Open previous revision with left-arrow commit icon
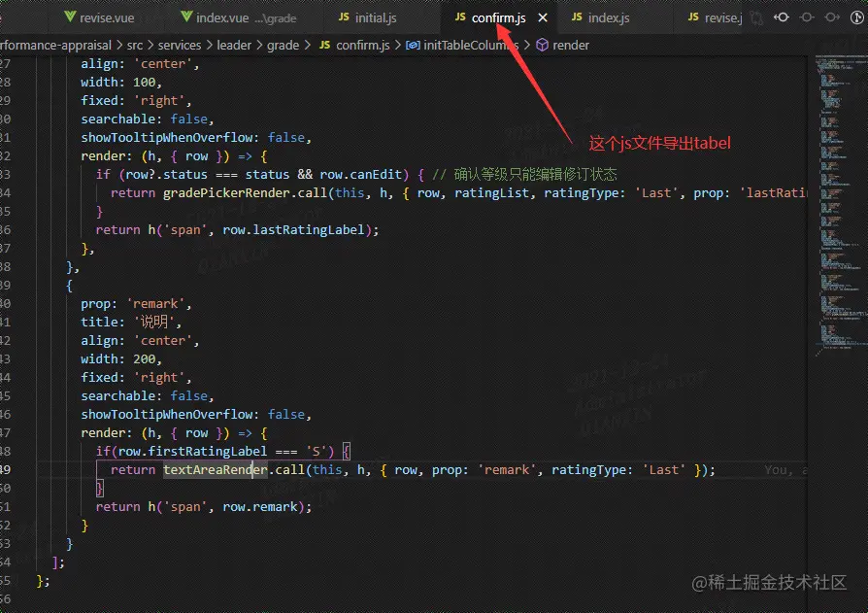Screen dimensions: 868x613 781,17
